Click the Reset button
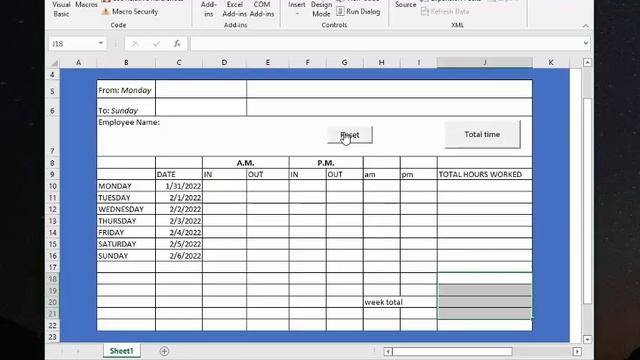Screen dimensions: 640x360 click(350, 135)
